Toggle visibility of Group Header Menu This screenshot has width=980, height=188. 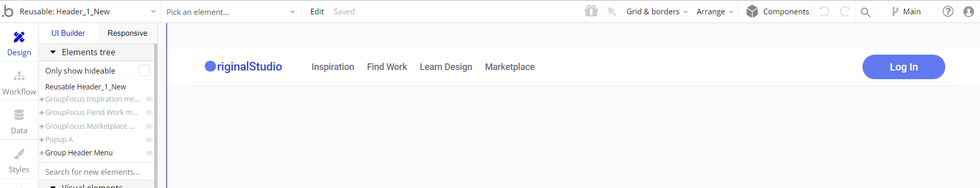tap(149, 153)
